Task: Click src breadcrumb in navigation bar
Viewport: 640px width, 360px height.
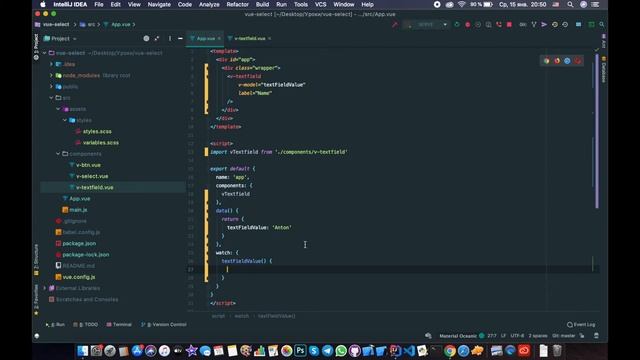Action: pyautogui.click(x=88, y=24)
